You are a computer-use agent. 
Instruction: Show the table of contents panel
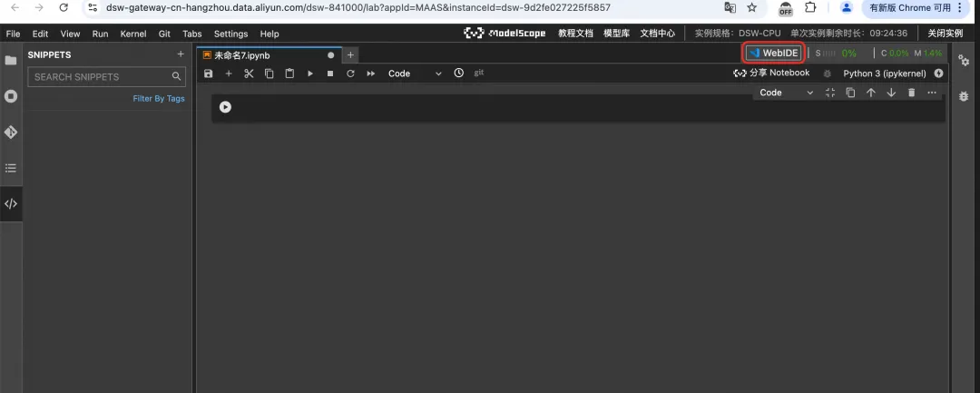(11, 168)
